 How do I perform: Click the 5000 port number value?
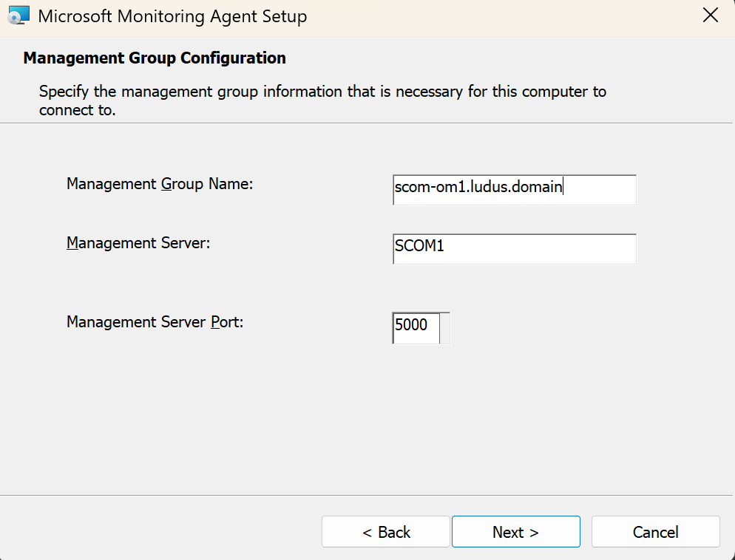411,324
